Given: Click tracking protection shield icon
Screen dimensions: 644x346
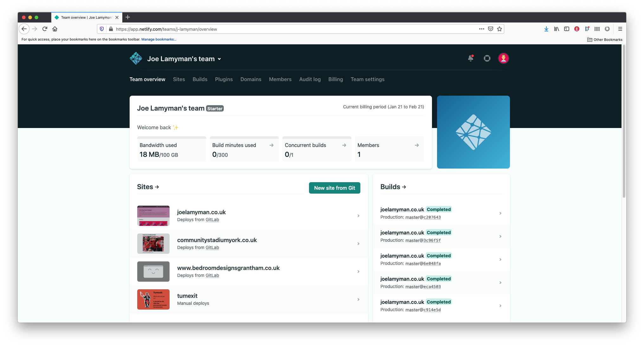Looking at the screenshot, I should point(102,29).
